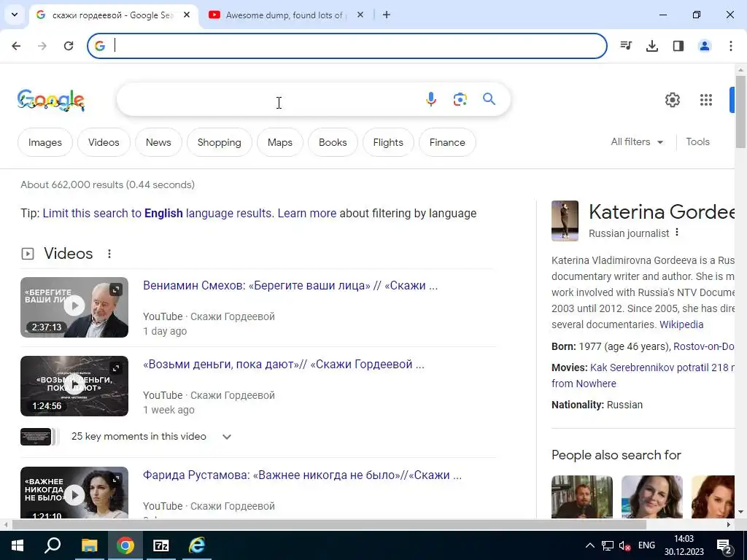Open Windows taskbar search
The width and height of the screenshot is (747, 560).
[x=53, y=545]
